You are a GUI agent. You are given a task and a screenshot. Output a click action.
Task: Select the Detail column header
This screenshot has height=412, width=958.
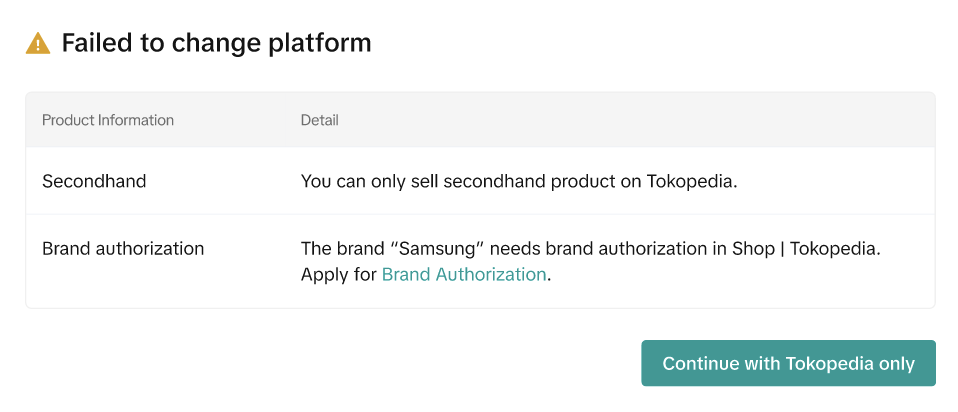tap(319, 120)
